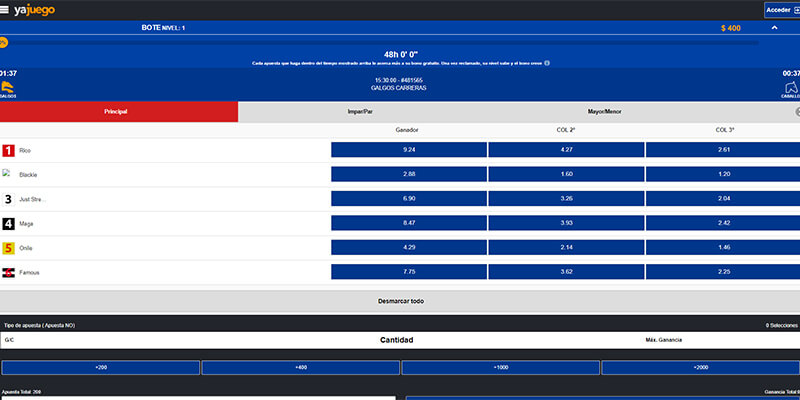800x400 pixels.
Task: Click the Rico runner name
Action: pyautogui.click(x=25, y=151)
